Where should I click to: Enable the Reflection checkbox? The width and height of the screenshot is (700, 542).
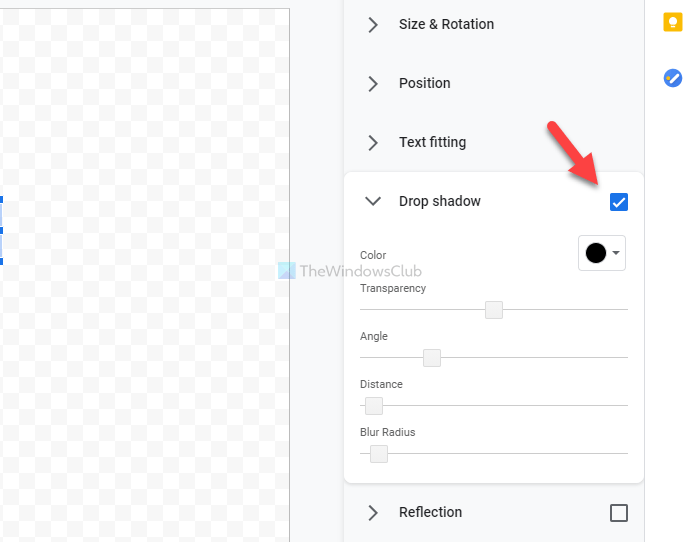pos(619,513)
